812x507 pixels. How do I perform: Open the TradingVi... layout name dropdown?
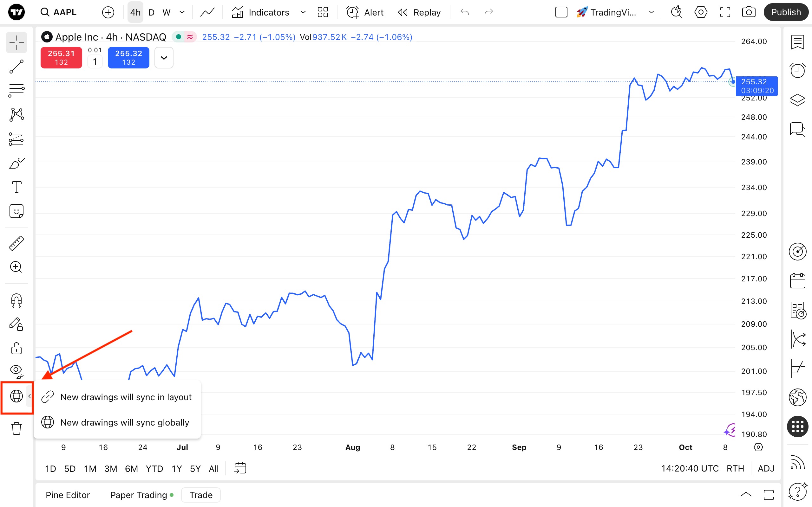tap(613, 12)
